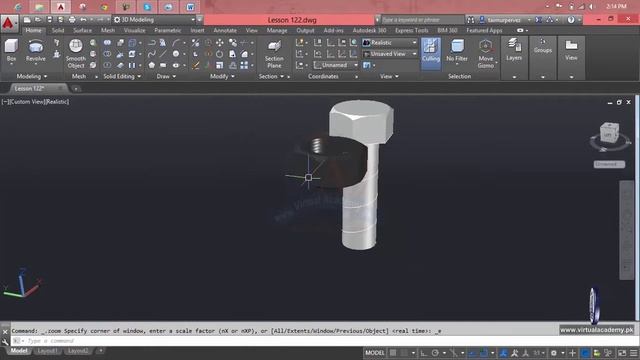640x360 pixels.
Task: Toggle grid display in status bar
Action: click(393, 353)
